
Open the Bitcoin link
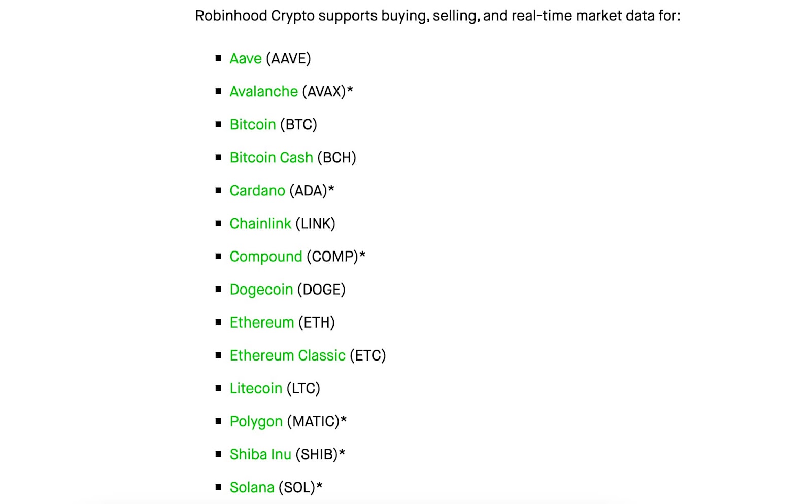[253, 125]
